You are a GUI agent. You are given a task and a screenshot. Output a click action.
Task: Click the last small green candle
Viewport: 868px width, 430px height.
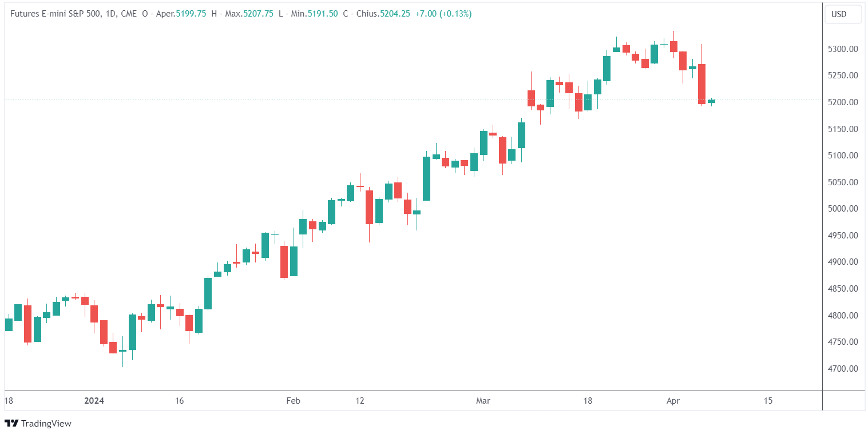click(711, 101)
